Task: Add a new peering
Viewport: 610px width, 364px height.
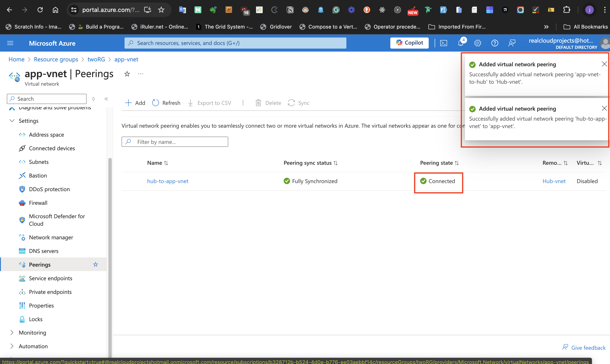Action: click(135, 103)
